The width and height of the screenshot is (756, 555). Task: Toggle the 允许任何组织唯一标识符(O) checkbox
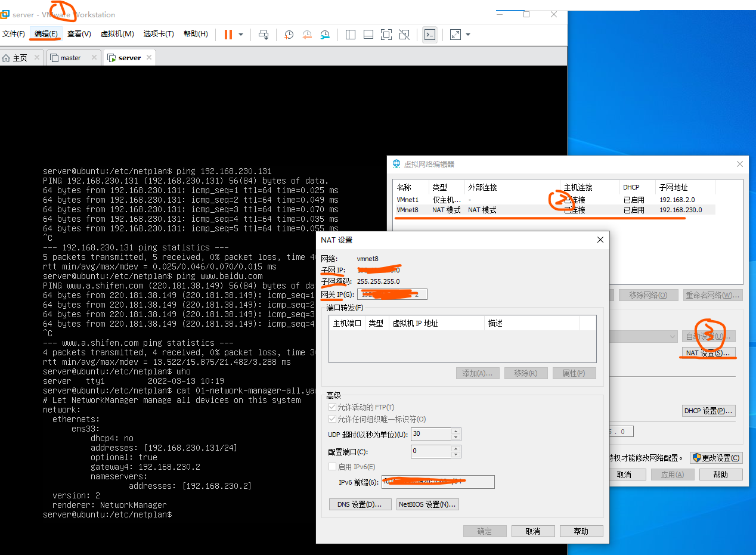332,419
